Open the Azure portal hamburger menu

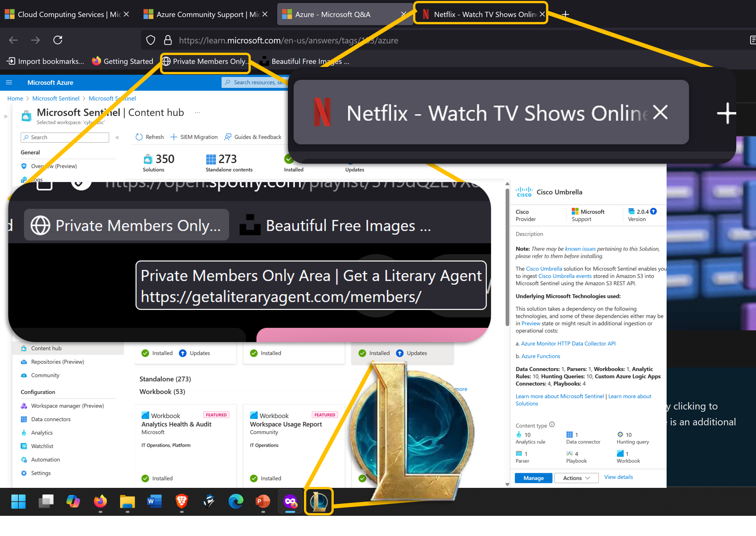click(9, 83)
